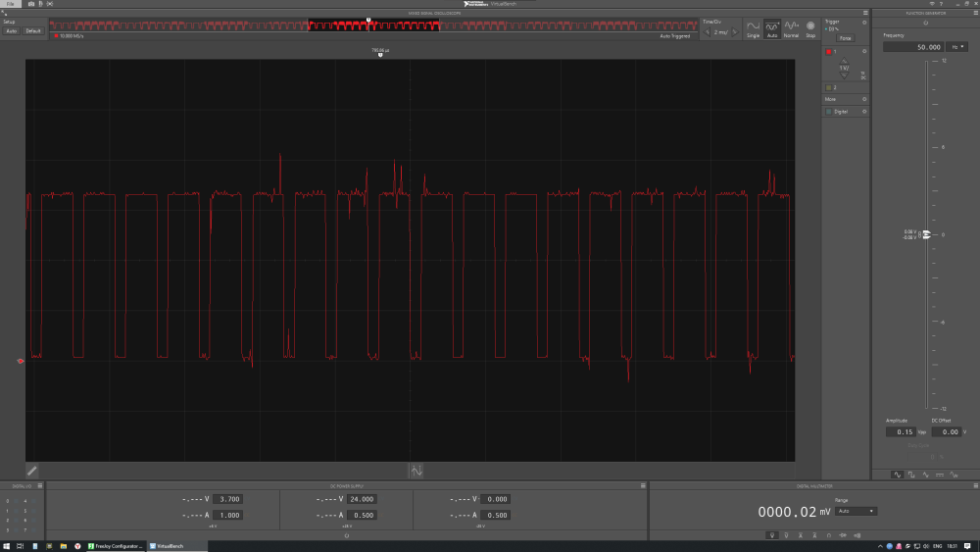
Task: Open the multimeter Range Auto dropdown
Action: [856, 511]
